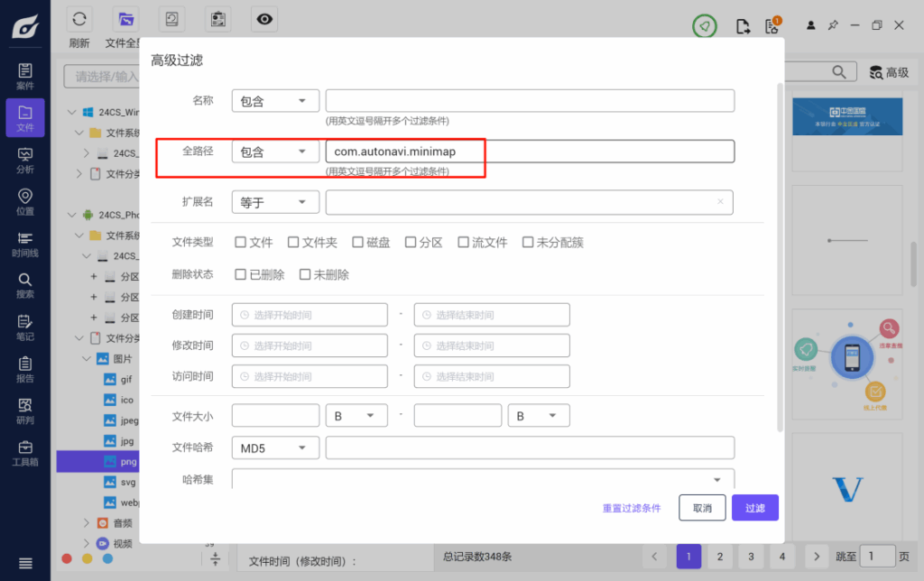This screenshot has height=581, width=924.
Task: Open the 搜索 panel in sidebar
Action: (x=24, y=285)
